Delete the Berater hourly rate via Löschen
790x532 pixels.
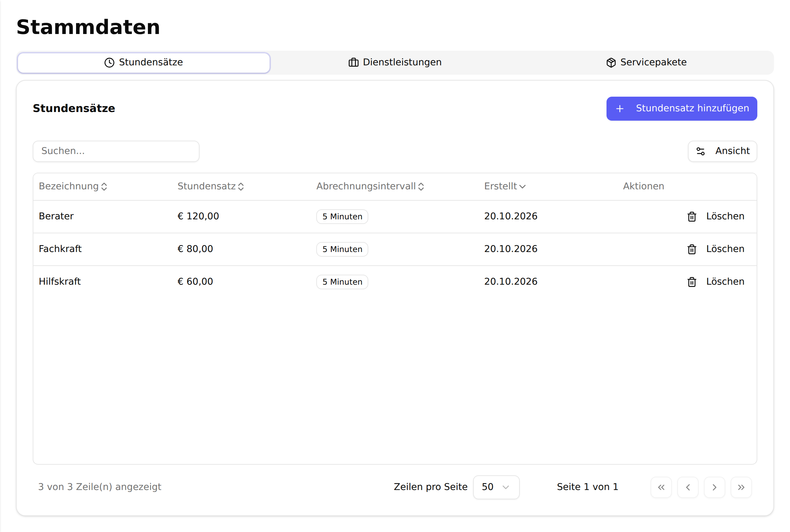tap(716, 216)
